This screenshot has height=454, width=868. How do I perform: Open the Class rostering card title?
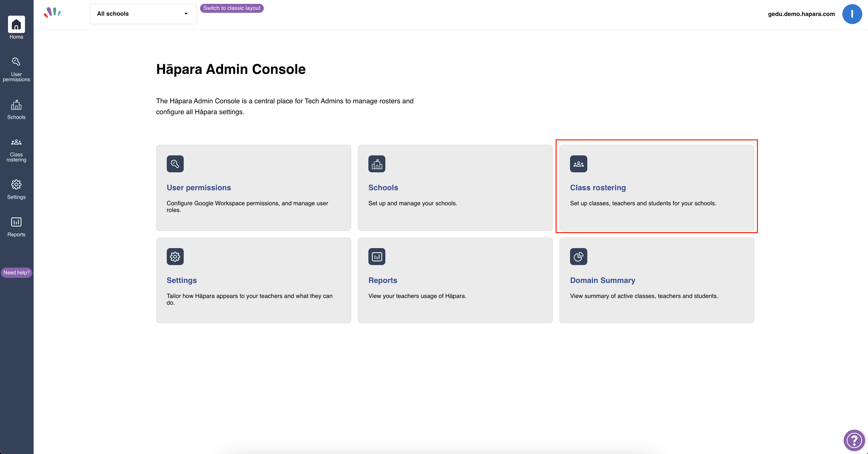tap(598, 187)
